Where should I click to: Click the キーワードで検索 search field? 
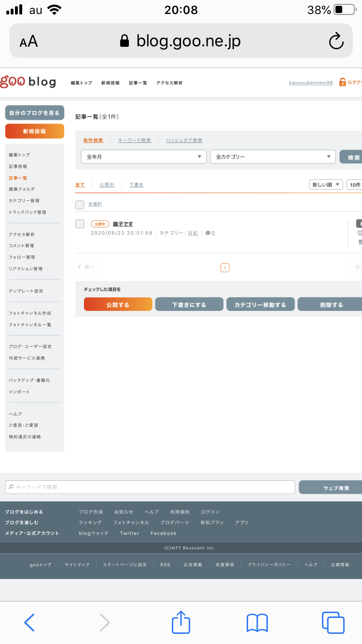150,487
